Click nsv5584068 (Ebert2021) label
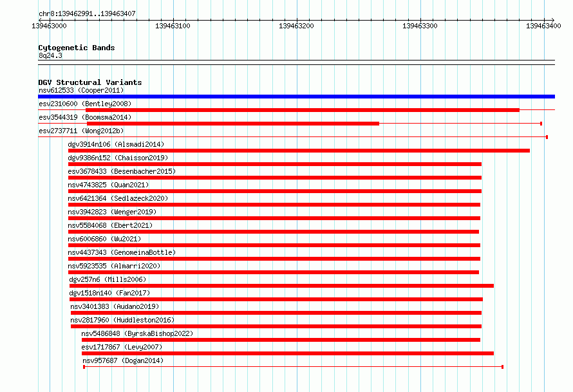Image resolution: width=573 pixels, height=392 pixels. point(110,225)
